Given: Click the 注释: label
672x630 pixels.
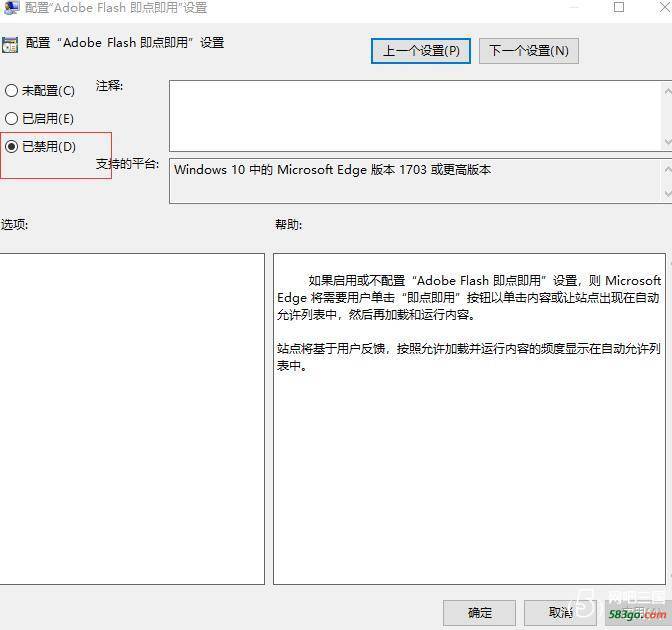Looking at the screenshot, I should (109, 86).
